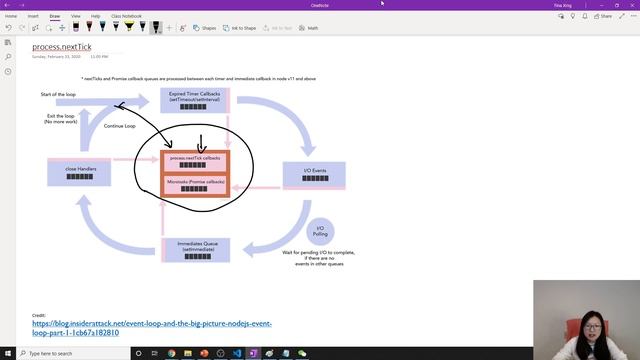Open the notifications bell

[x=585, y=16]
